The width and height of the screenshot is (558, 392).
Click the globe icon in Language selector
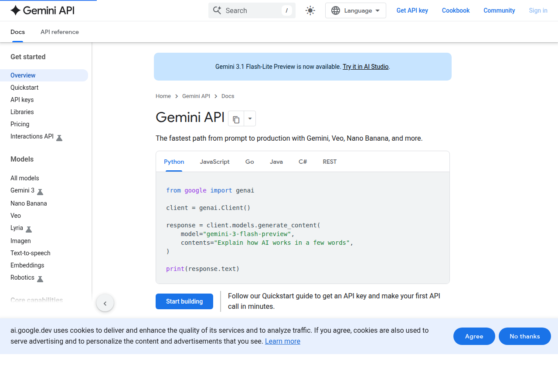point(335,10)
